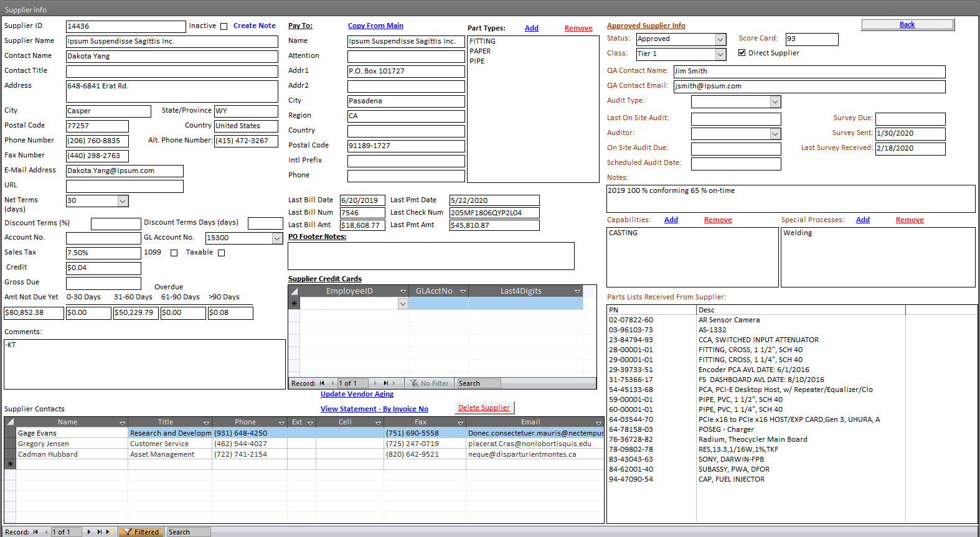Select the Gage Evans row selector
980x537 pixels.
click(x=10, y=432)
